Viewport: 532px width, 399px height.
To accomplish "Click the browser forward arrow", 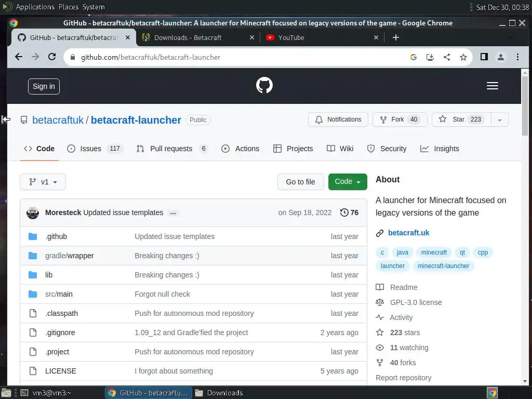I will click(x=35, y=57).
